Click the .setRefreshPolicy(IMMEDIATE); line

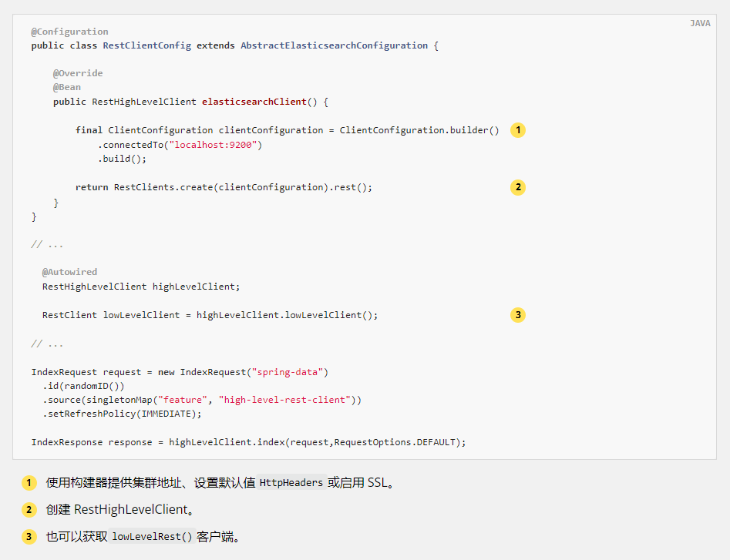coord(122,414)
